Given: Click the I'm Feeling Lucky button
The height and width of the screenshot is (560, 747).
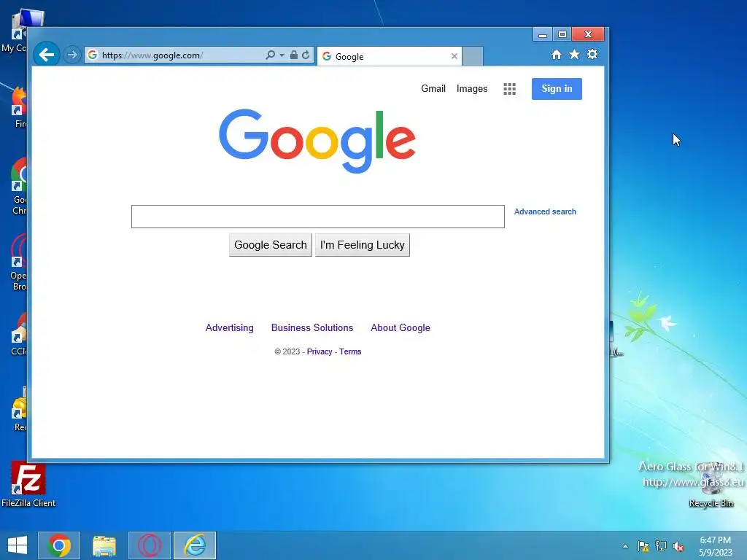Looking at the screenshot, I should [x=362, y=245].
